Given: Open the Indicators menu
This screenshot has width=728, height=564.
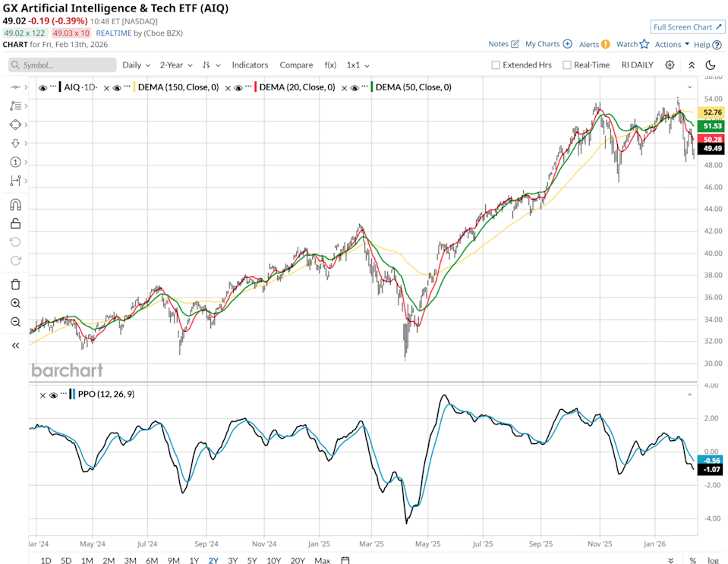Looking at the screenshot, I should (250, 65).
